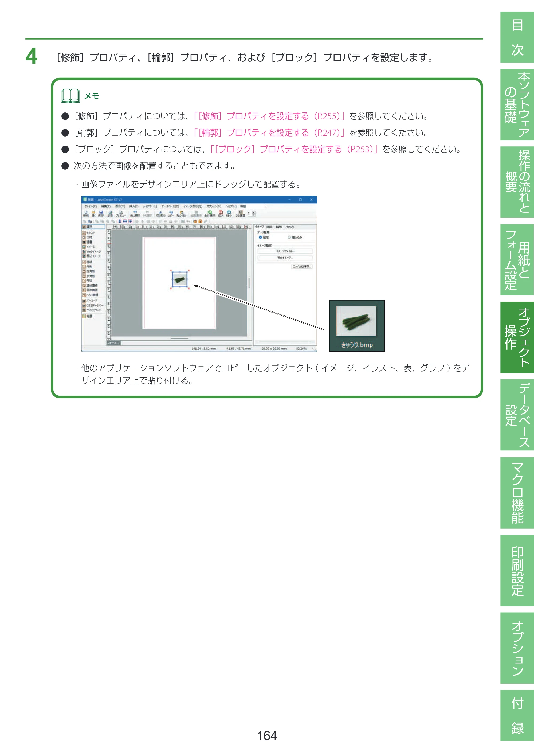Click the red 拡大 zoom-in icon
Image resolution: width=534 pixels, height=756 pixels.
click(x=221, y=214)
